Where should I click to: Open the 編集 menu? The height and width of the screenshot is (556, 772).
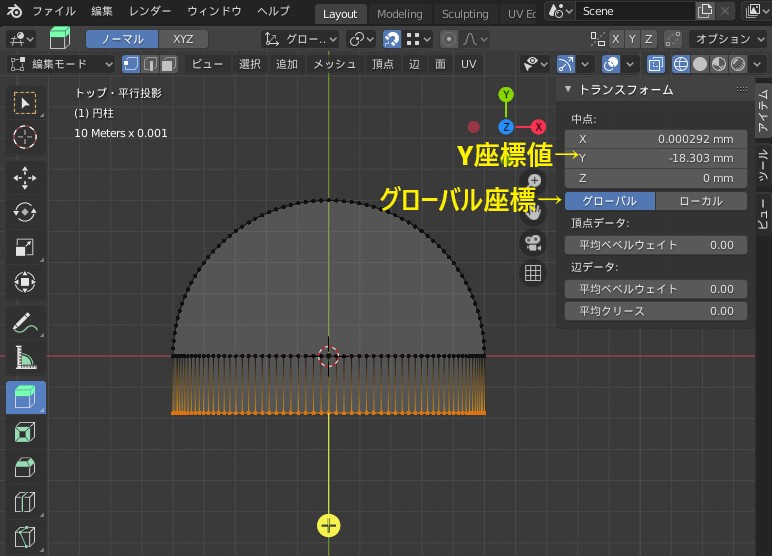[x=101, y=11]
